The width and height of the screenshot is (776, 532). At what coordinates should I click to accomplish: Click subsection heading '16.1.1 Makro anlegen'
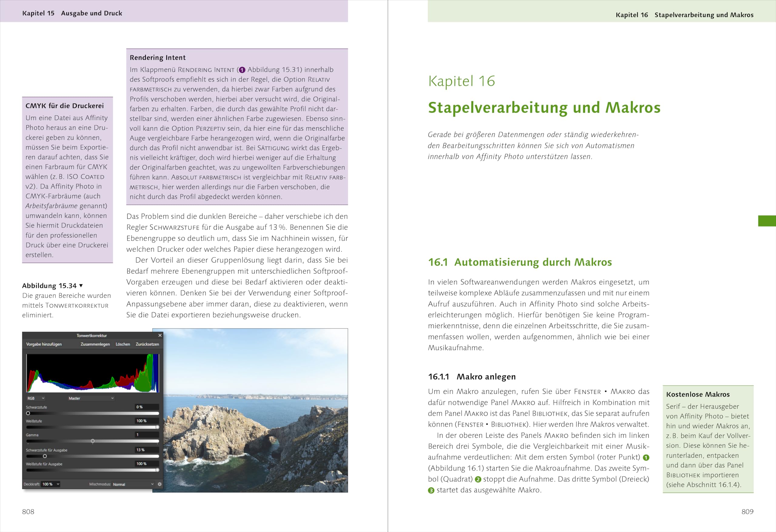[x=472, y=377]
